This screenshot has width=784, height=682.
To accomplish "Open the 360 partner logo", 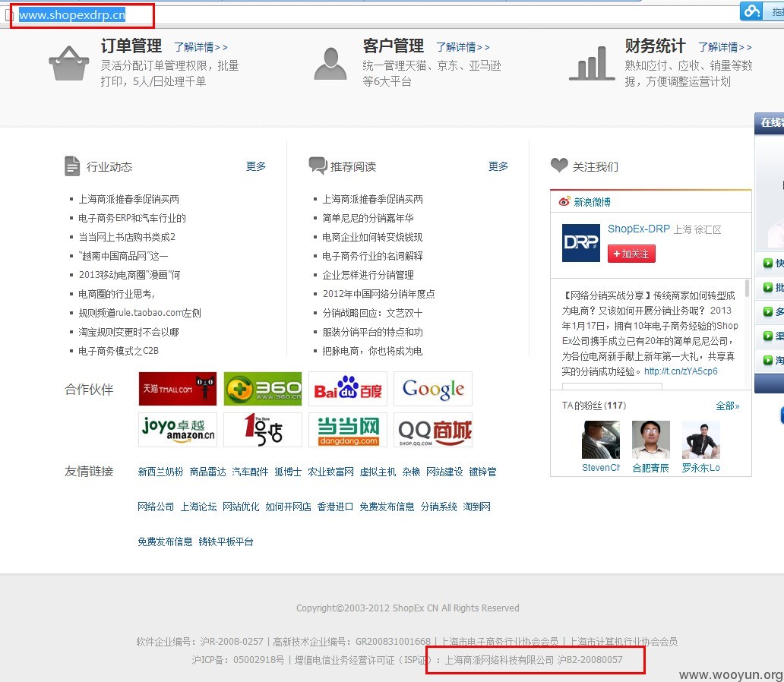I will [263, 389].
